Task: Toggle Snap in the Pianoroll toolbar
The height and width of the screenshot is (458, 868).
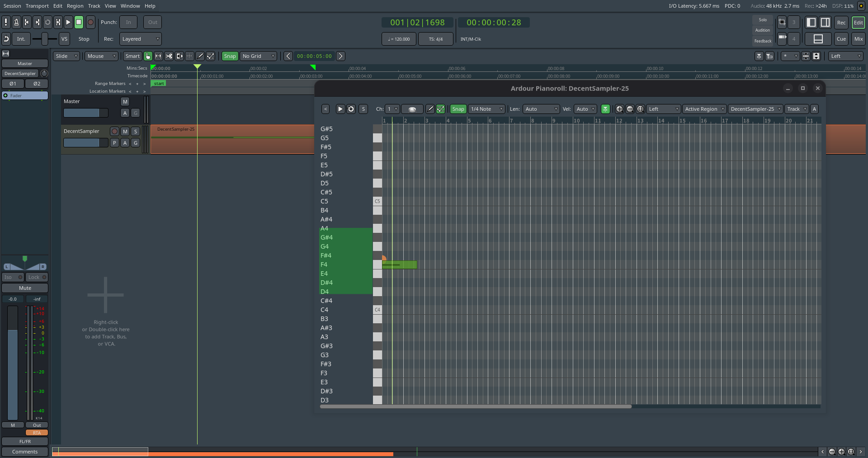Action: click(x=458, y=109)
